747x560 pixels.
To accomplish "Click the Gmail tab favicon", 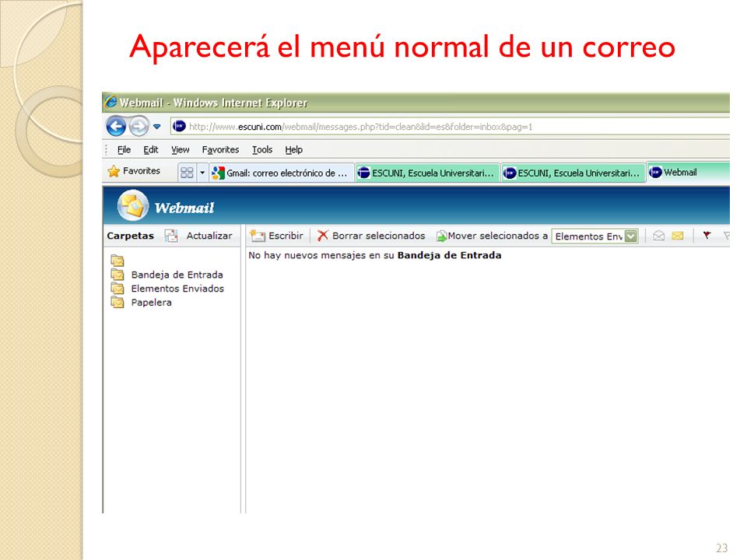I will 218,173.
